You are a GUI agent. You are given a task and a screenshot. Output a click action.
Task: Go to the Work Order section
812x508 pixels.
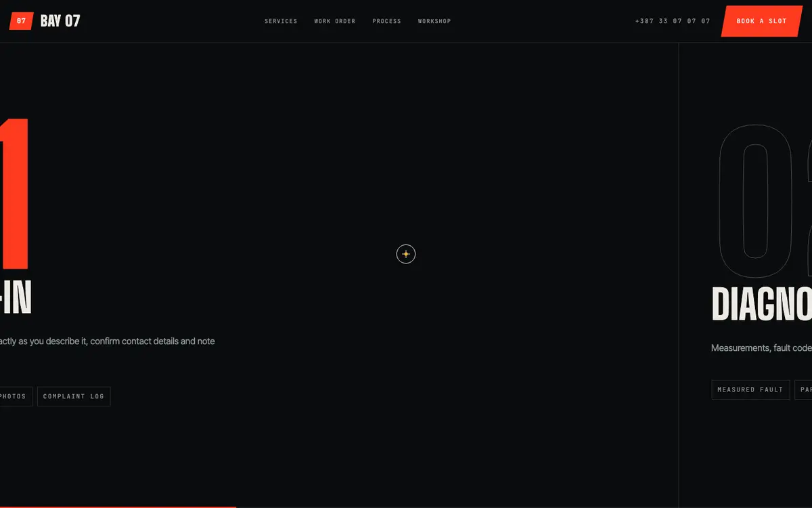[x=335, y=21]
